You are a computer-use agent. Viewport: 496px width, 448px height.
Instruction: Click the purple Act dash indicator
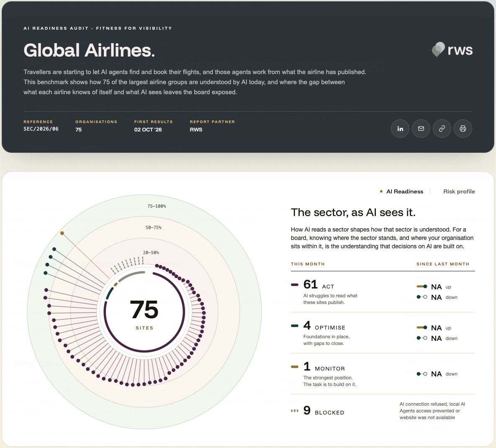click(295, 285)
